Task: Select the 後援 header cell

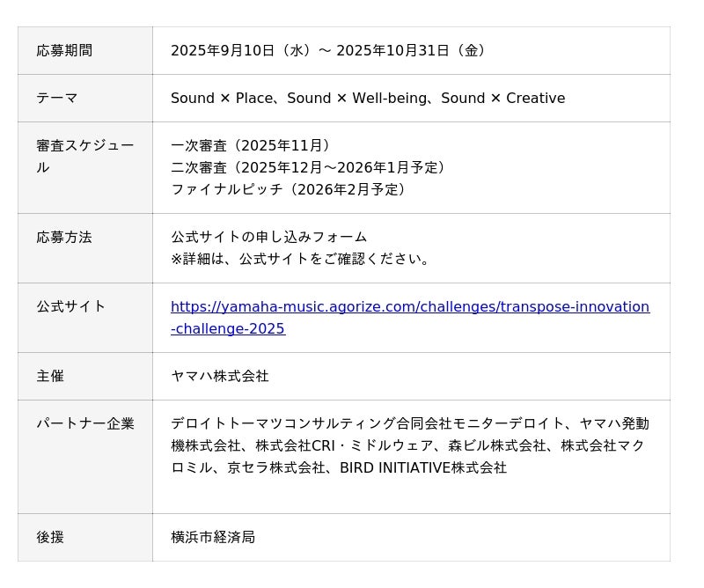Action: [50, 538]
